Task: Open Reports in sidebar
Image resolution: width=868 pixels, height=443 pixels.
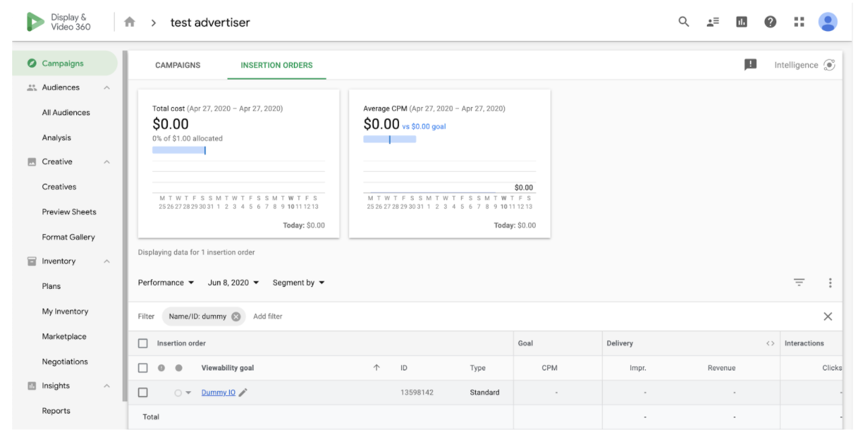Action: click(56, 411)
